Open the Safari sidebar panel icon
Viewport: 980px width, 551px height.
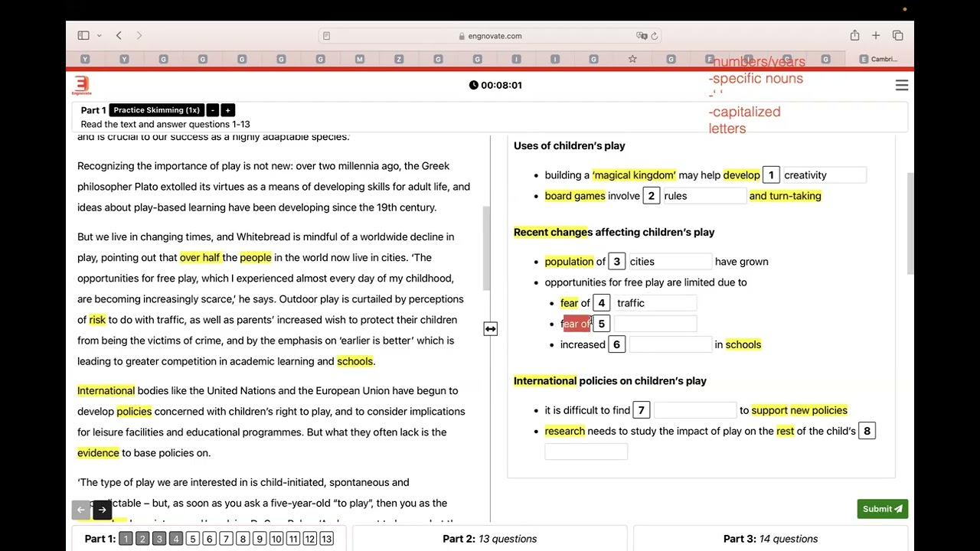pos(83,35)
